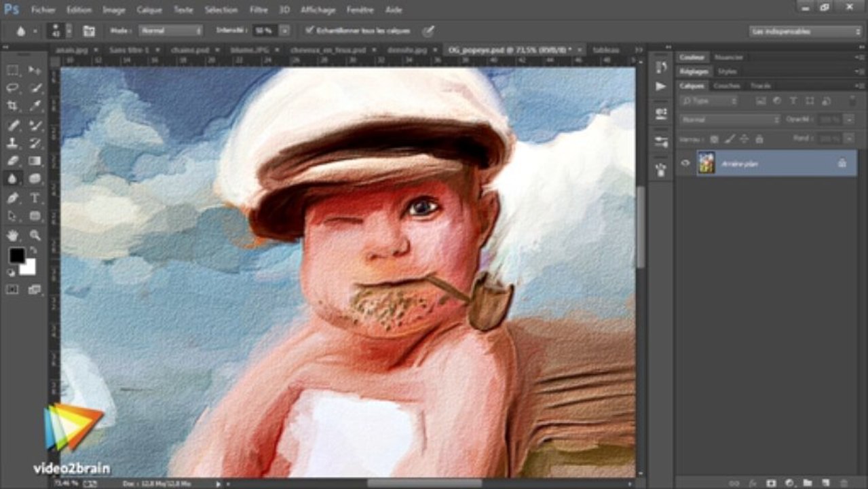Open the Filtre menu
This screenshot has width=868, height=489.
[258, 10]
